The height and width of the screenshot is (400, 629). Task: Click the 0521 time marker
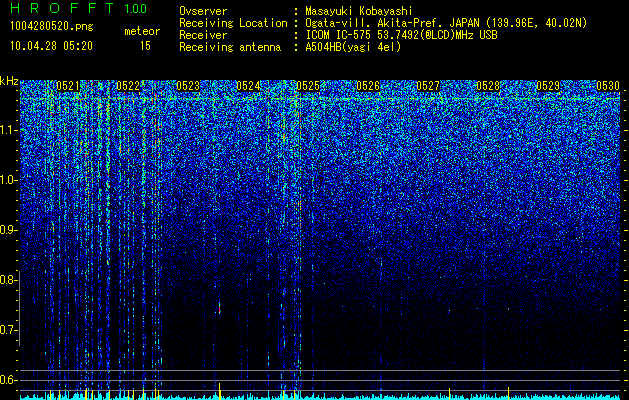pyautogui.click(x=68, y=86)
